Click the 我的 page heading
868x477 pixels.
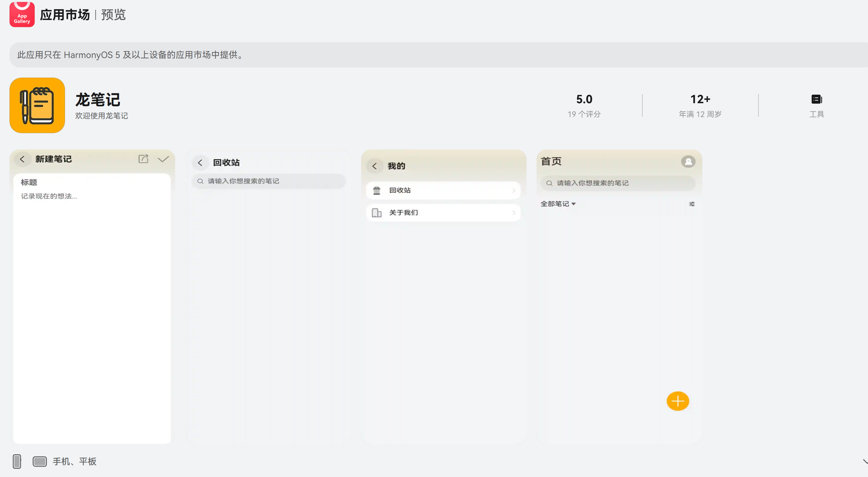396,166
